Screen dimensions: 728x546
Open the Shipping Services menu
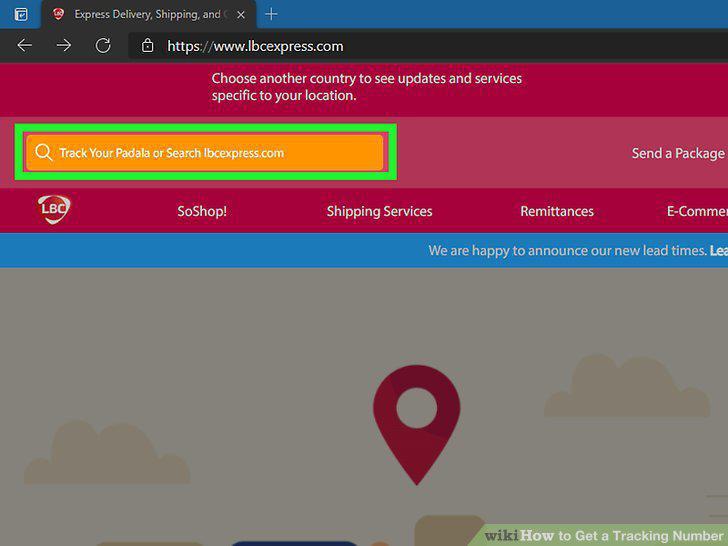(379, 211)
